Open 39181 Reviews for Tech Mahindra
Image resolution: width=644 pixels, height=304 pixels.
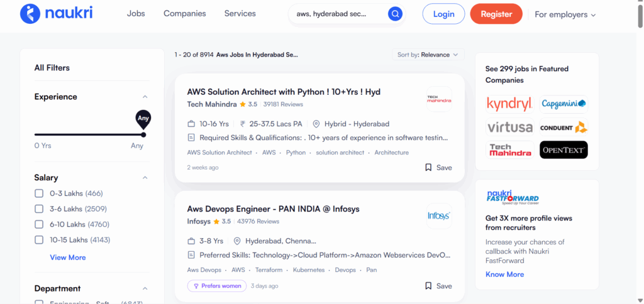click(x=283, y=105)
